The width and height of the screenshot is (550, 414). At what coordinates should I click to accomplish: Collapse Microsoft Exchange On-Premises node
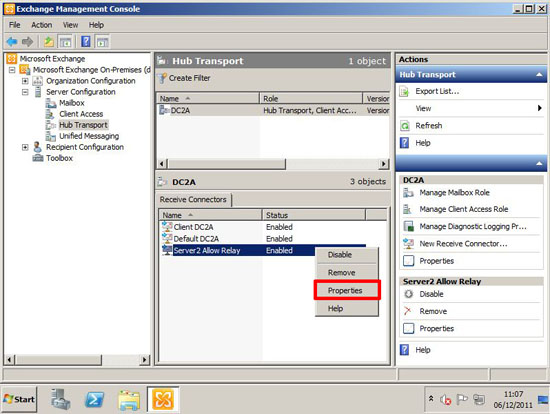(12, 70)
